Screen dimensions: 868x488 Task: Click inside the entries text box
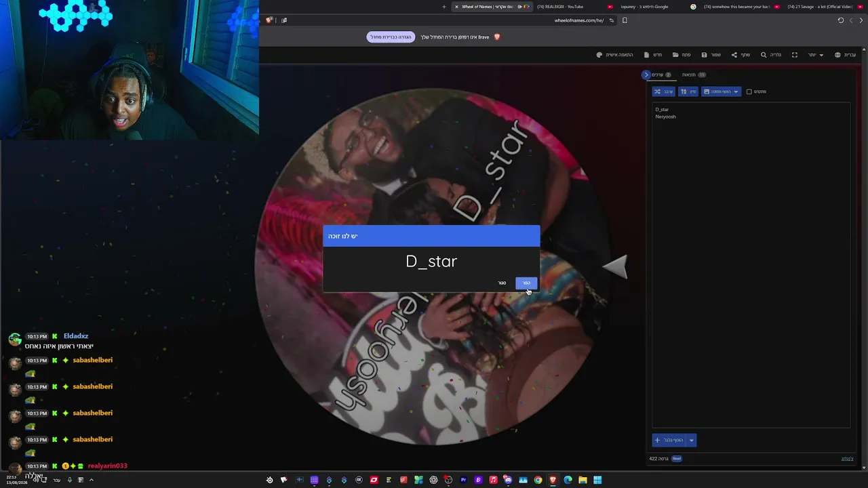coord(751,264)
